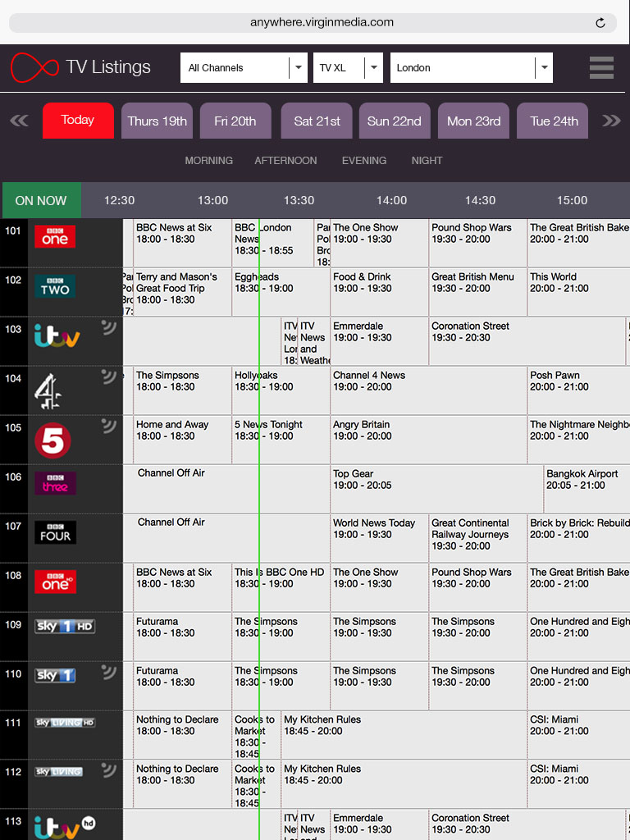The width and height of the screenshot is (630, 840).
Task: Open Top Gear on BBC Three
Action: click(x=436, y=489)
